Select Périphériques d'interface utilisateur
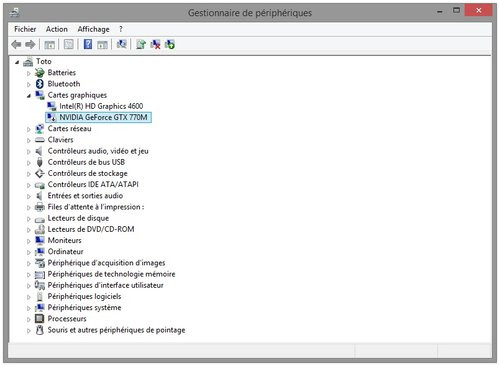 pos(105,285)
